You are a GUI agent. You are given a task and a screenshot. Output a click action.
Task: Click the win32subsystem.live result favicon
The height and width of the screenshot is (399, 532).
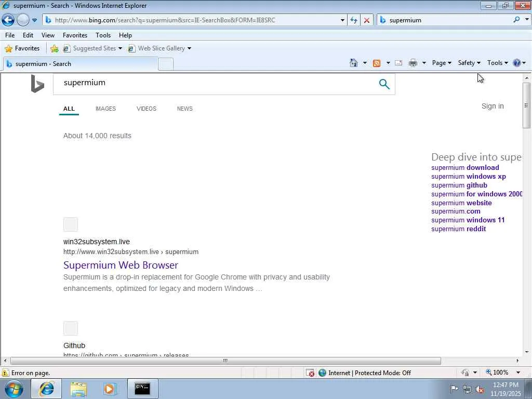click(71, 224)
